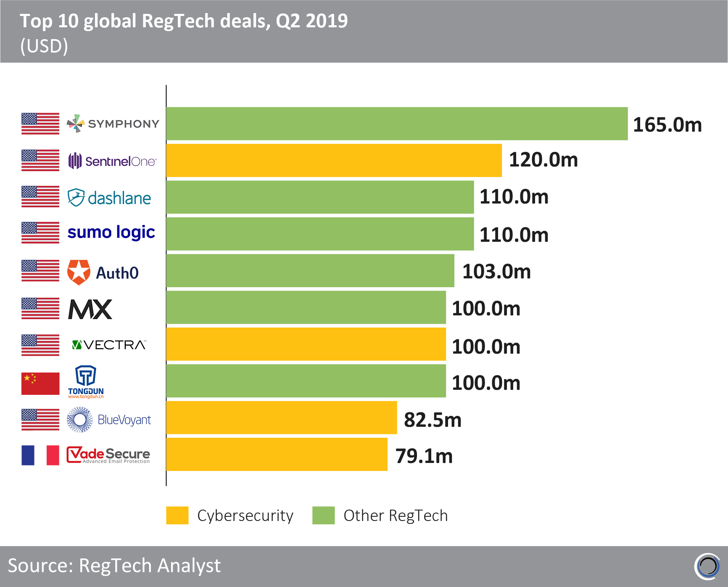Select the 165.0m Symphony bar
Viewport: 728px width, 587px height.
(396, 124)
